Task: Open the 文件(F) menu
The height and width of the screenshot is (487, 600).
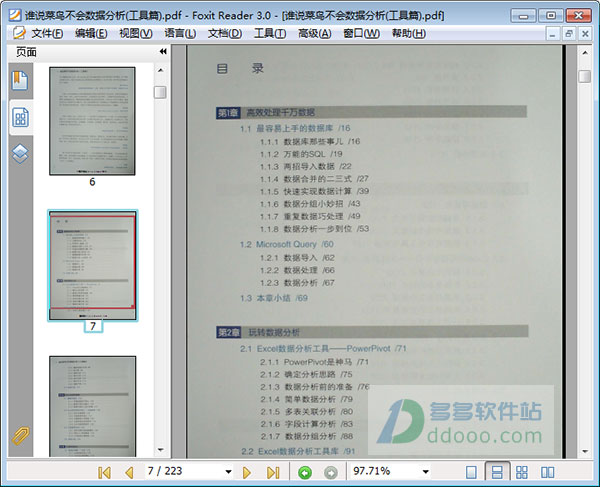Action: click(x=47, y=34)
